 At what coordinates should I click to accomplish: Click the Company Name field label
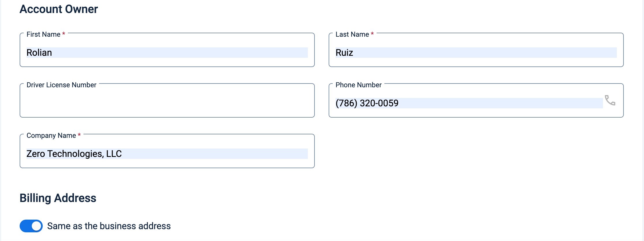51,136
